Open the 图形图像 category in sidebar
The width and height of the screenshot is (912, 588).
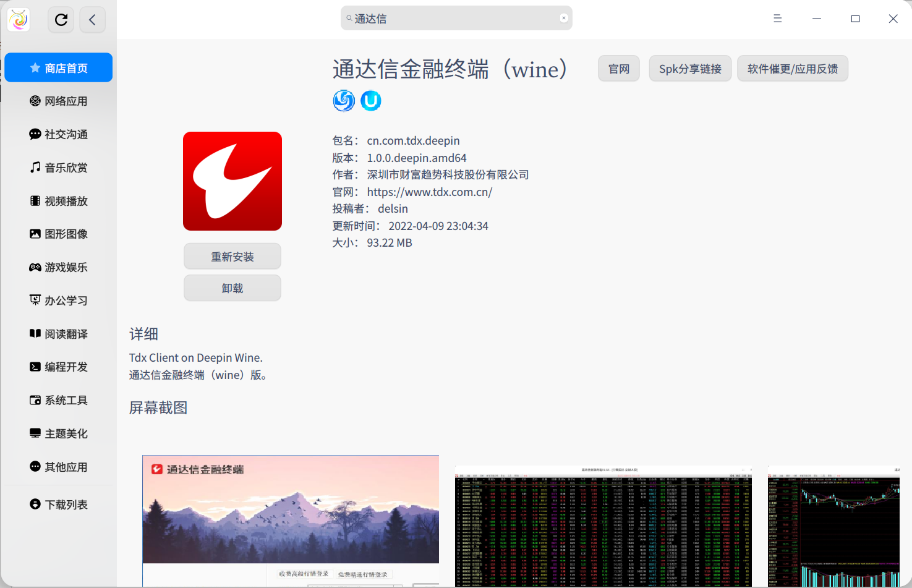[x=58, y=234]
